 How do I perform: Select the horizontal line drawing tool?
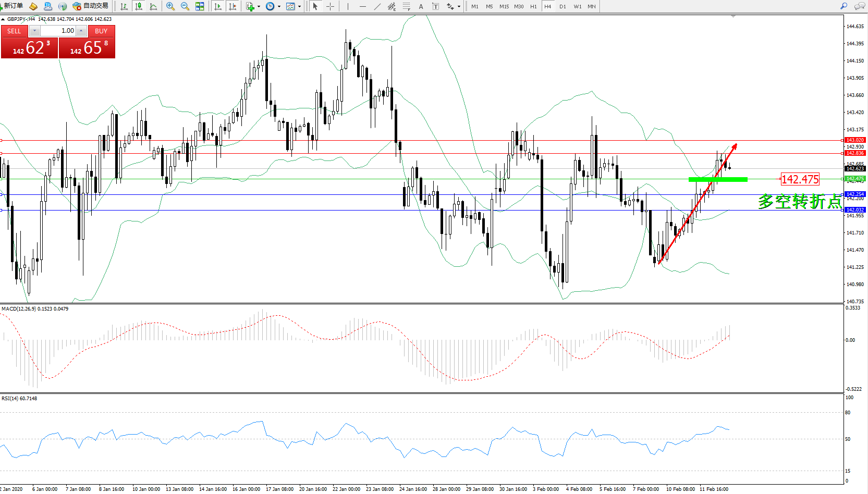(x=363, y=6)
